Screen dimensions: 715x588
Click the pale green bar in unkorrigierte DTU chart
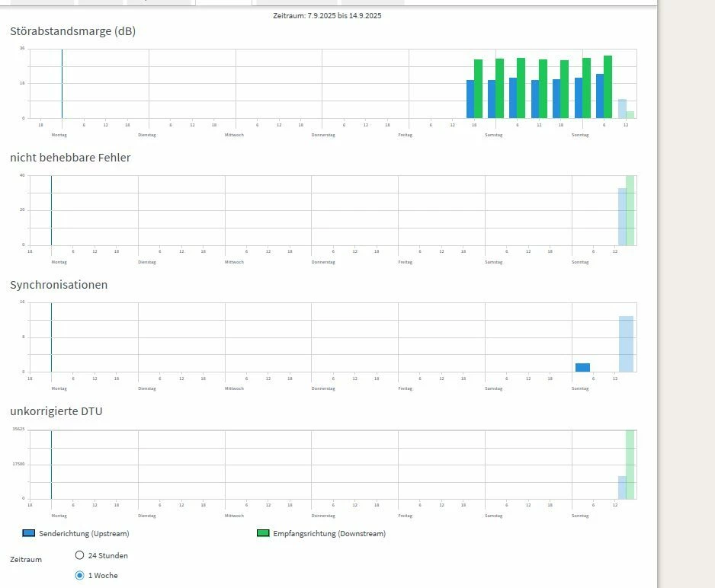click(630, 465)
